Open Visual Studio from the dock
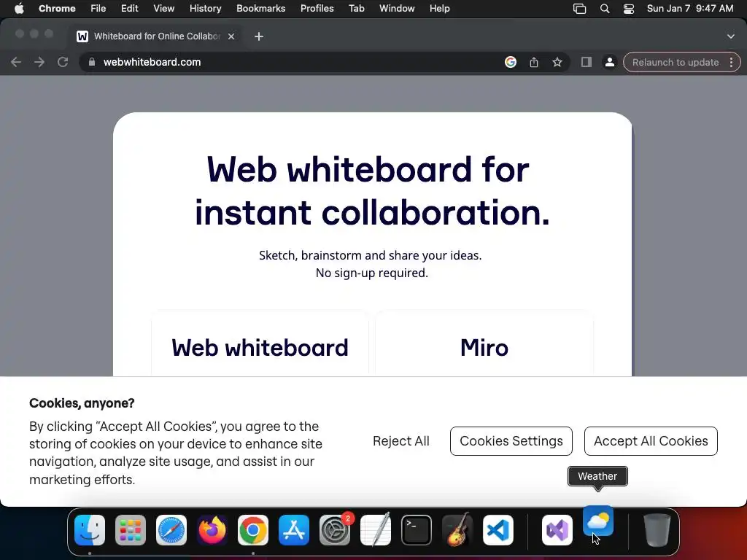Image resolution: width=747 pixels, height=560 pixels. 557,530
